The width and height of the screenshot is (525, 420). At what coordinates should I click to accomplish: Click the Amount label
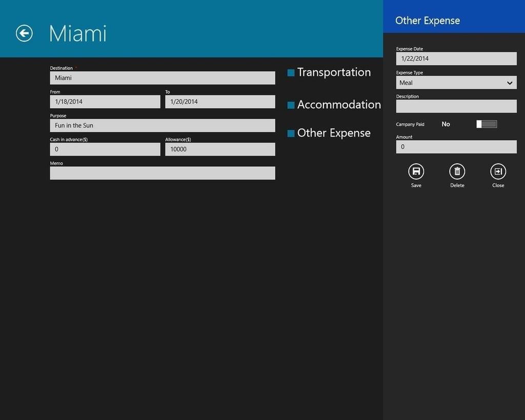point(404,137)
